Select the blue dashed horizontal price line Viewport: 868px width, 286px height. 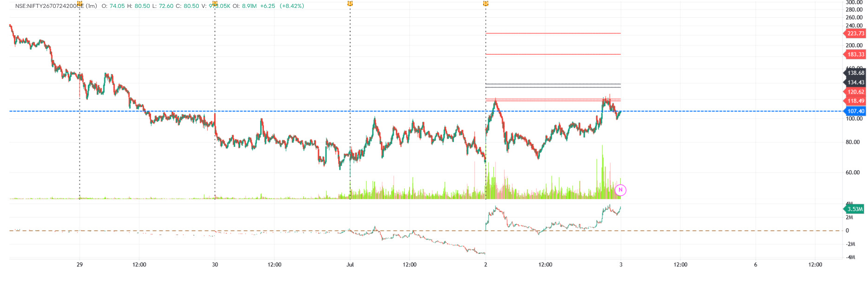(x=426, y=111)
